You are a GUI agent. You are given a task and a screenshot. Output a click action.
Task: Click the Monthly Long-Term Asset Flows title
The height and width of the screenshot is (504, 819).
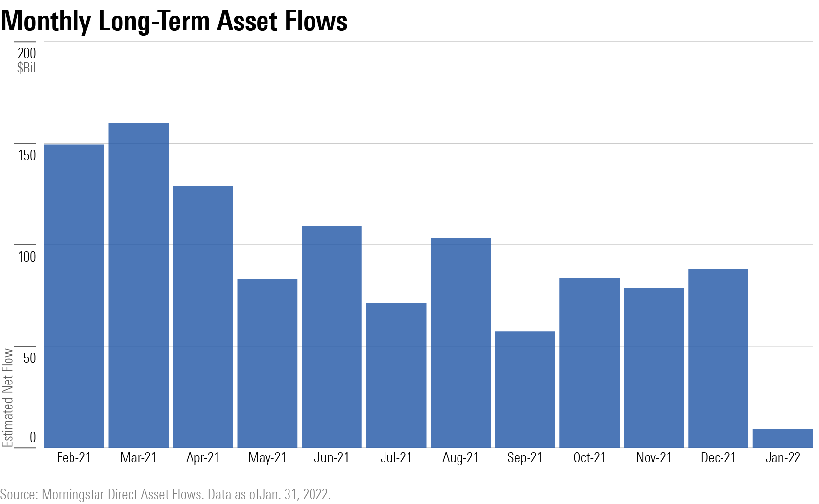tap(174, 21)
